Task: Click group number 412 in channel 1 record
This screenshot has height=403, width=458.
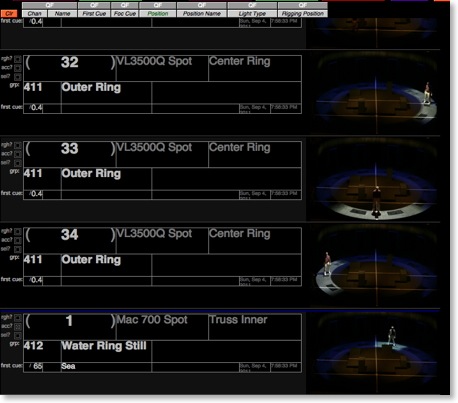Action: coord(42,351)
